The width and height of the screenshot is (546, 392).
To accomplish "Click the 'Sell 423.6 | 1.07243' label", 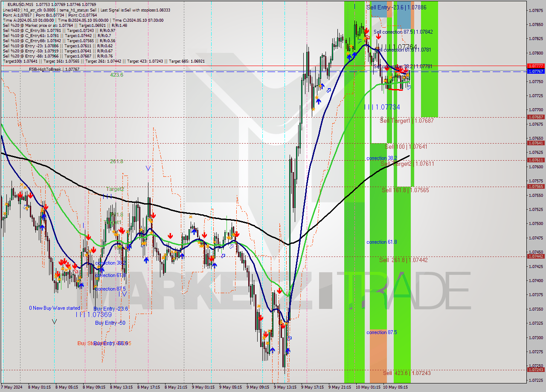I will point(407,373).
